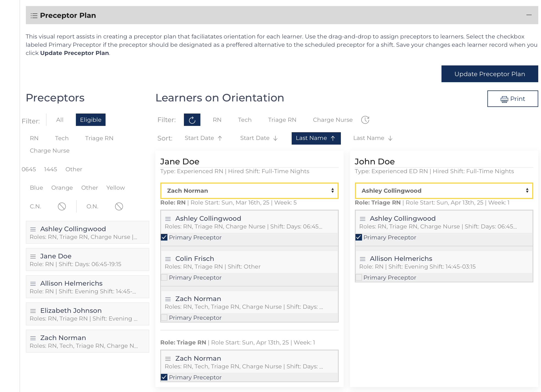Click the C.N. preceptor filter
541x392 pixels.
click(x=35, y=206)
